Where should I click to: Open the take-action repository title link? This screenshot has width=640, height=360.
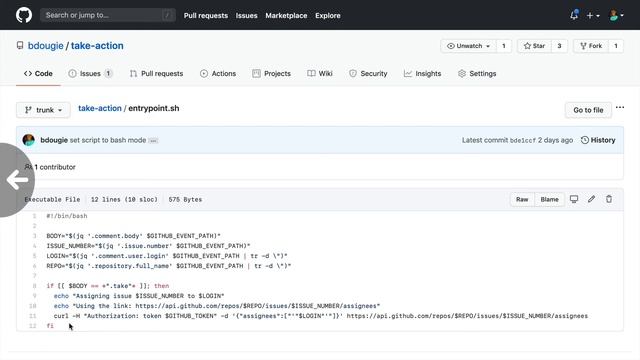tap(97, 46)
